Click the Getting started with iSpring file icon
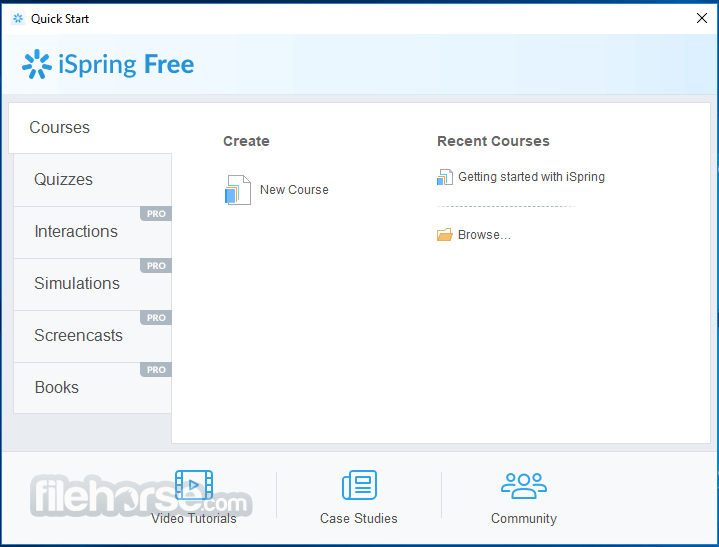This screenshot has height=547, width=719. point(445,177)
